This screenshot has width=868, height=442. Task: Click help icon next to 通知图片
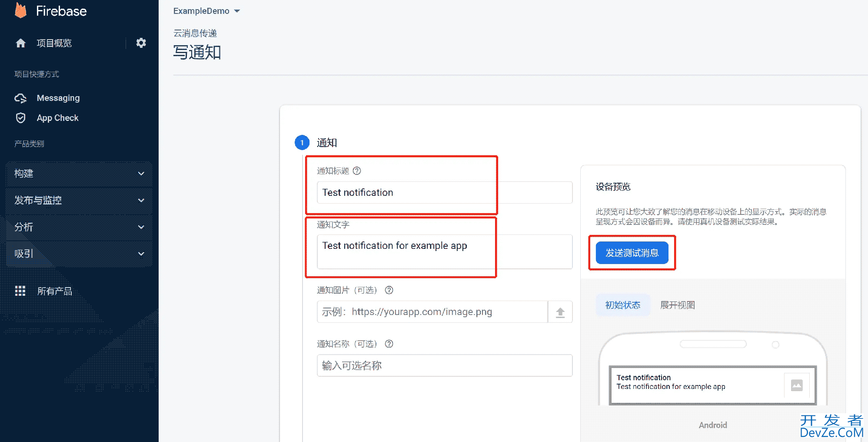(x=389, y=290)
